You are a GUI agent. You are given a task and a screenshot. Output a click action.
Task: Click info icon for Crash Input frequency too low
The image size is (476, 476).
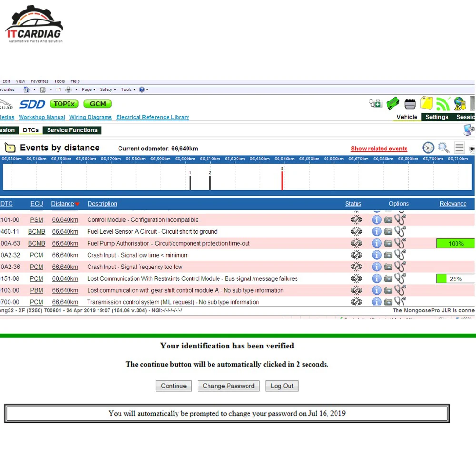click(x=377, y=267)
